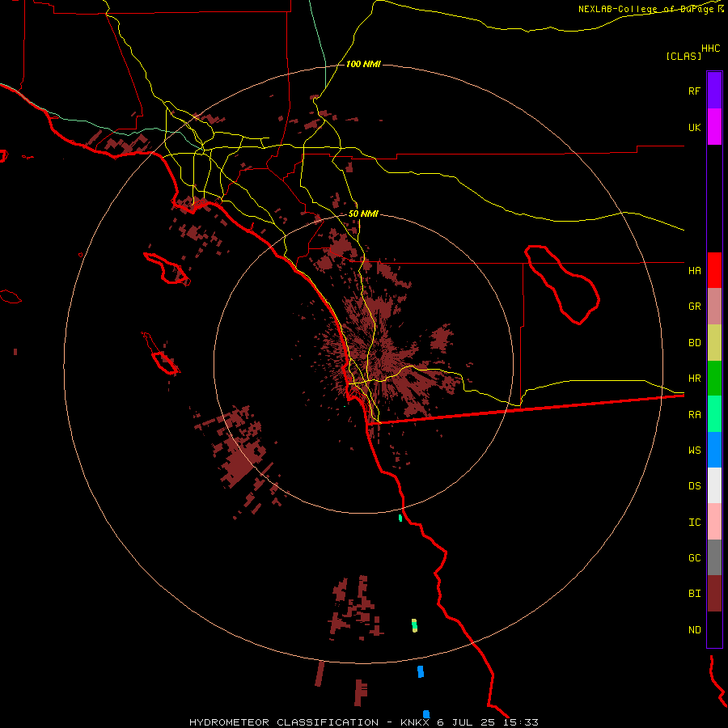Click the IC light pink legend swatch

pyautogui.click(x=714, y=522)
